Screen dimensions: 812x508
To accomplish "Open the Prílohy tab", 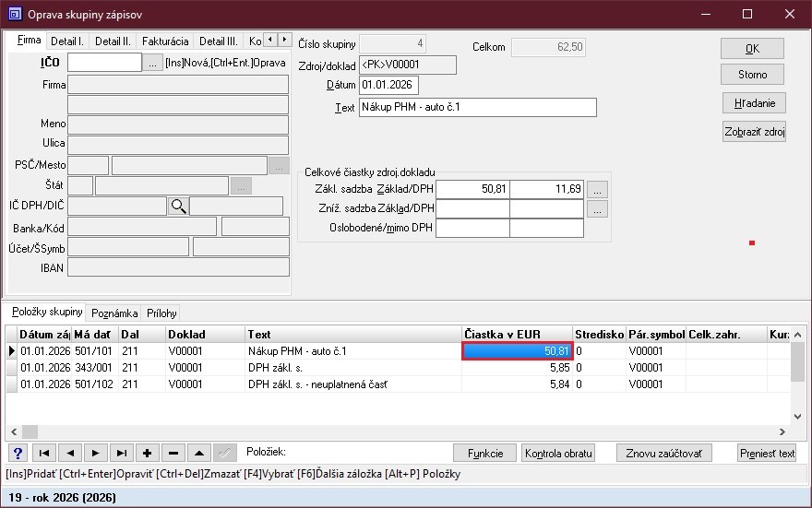I will [161, 313].
